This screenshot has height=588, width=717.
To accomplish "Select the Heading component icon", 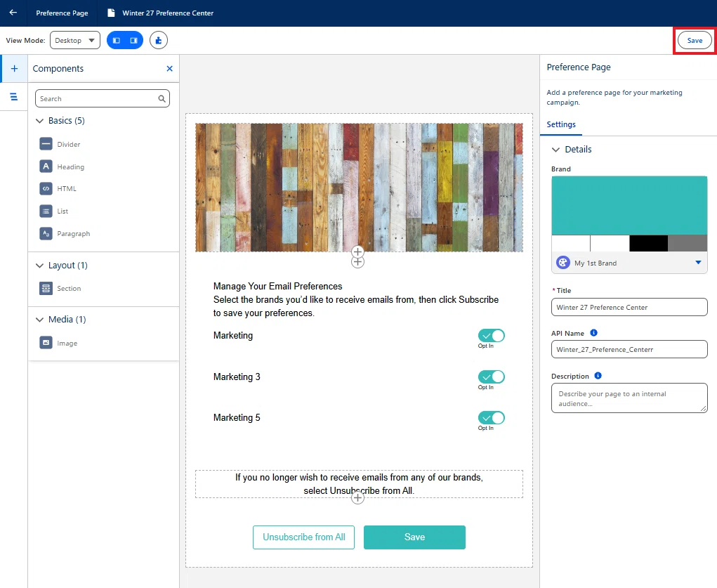I will (46, 166).
